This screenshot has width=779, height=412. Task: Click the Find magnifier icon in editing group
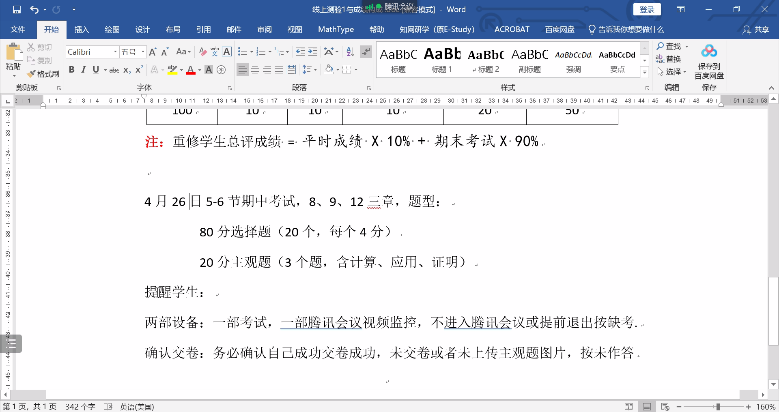pyautogui.click(x=660, y=46)
